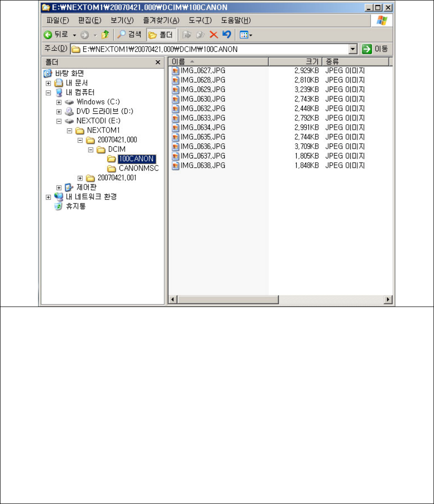
Task: Click the 내 네트워크 환경 network icon
Action: pos(58,197)
